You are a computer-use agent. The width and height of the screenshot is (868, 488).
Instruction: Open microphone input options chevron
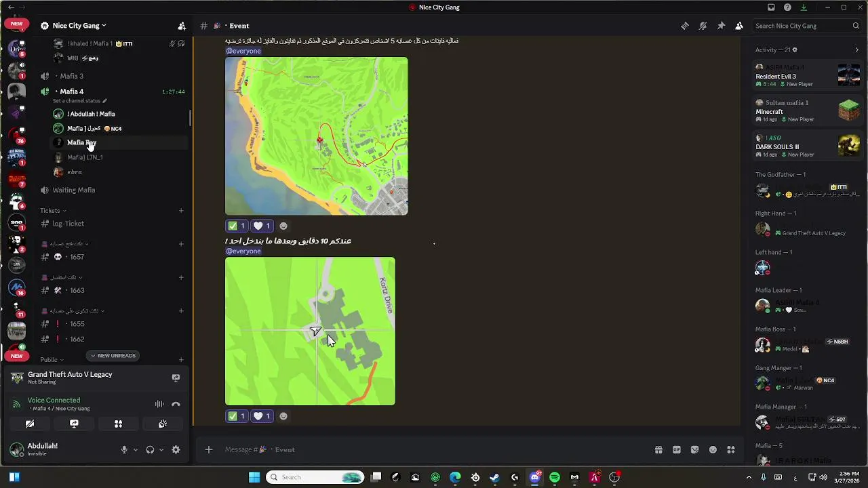pyautogui.click(x=136, y=449)
